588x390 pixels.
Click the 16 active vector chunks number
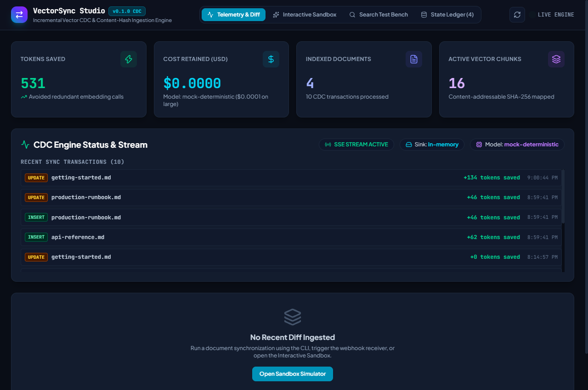click(x=457, y=83)
